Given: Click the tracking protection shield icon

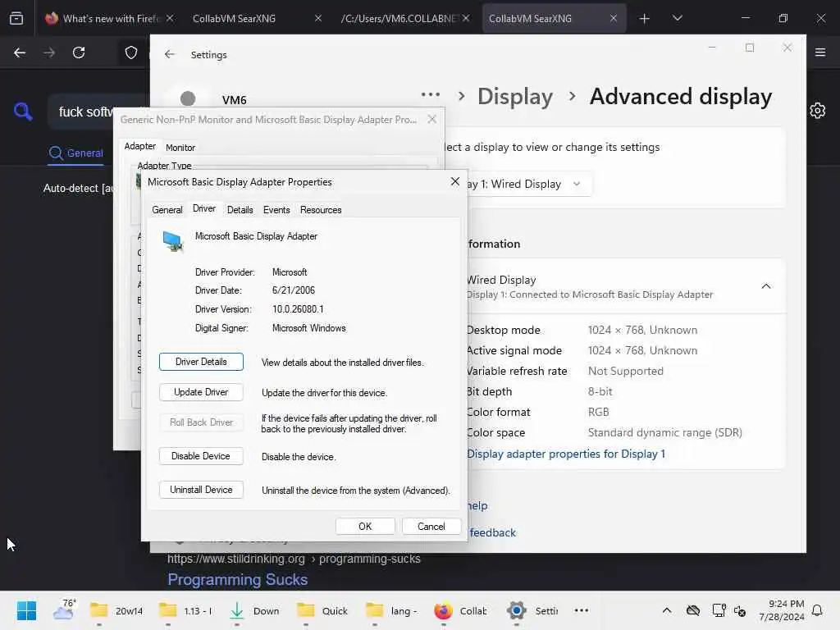Looking at the screenshot, I should [131, 52].
